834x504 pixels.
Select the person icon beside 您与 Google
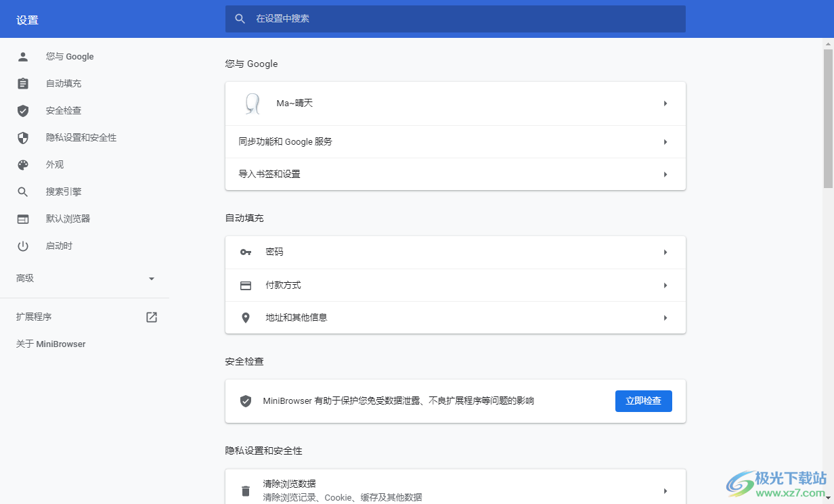click(23, 56)
